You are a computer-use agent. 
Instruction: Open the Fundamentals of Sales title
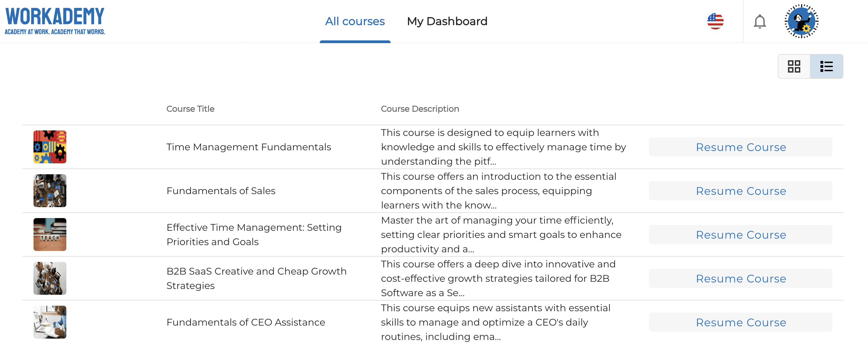pos(221,191)
